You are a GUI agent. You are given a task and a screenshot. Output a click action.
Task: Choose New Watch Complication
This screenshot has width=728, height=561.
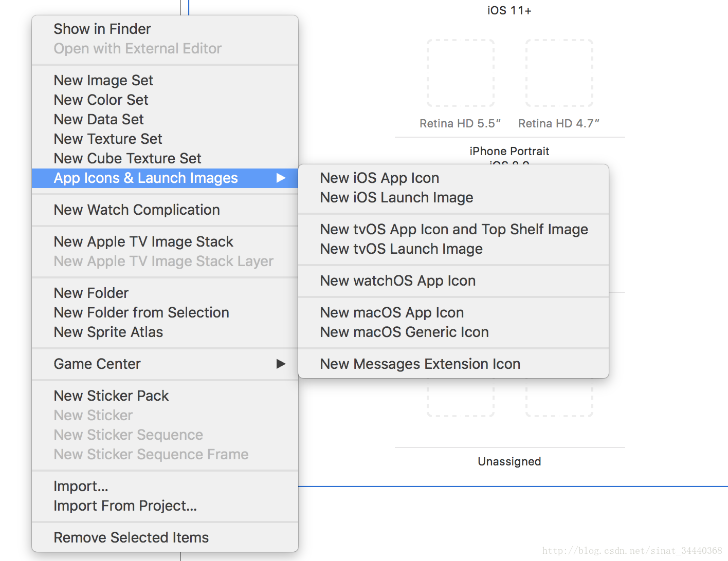point(165,210)
